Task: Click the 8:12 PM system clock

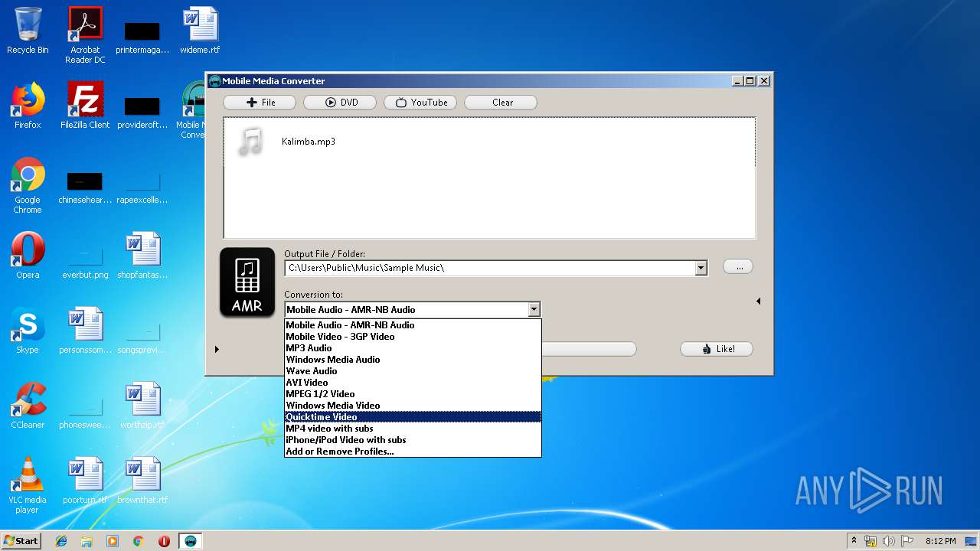Action: click(x=941, y=541)
